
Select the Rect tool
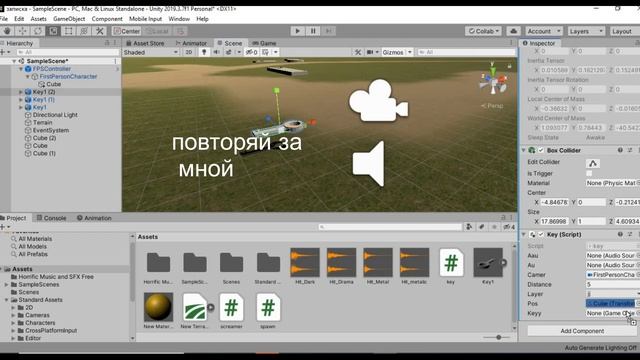(x=69, y=31)
